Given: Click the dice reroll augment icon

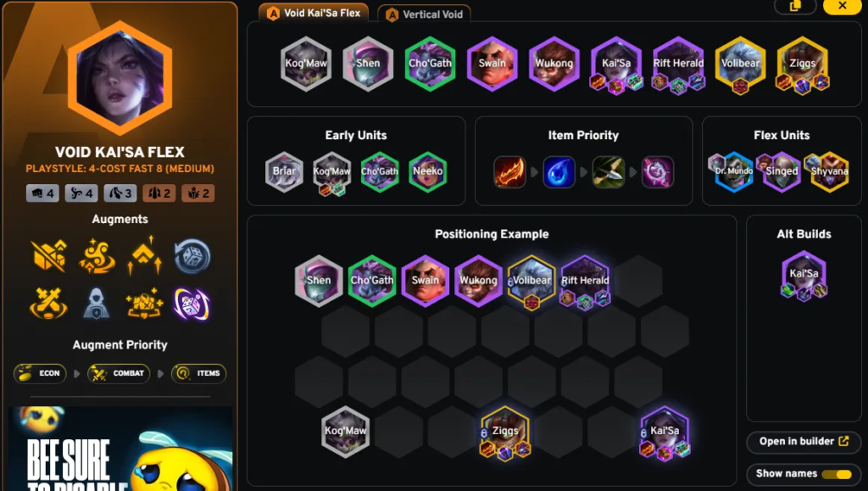Looking at the screenshot, I should point(192,256).
